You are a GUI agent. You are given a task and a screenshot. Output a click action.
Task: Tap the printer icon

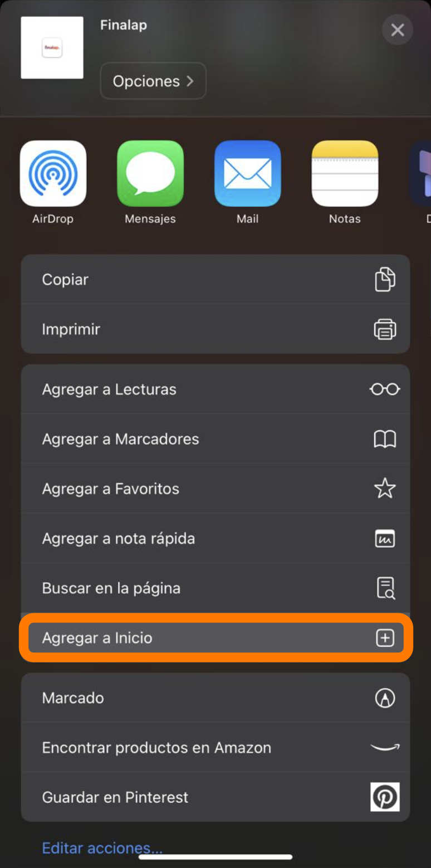[385, 329]
